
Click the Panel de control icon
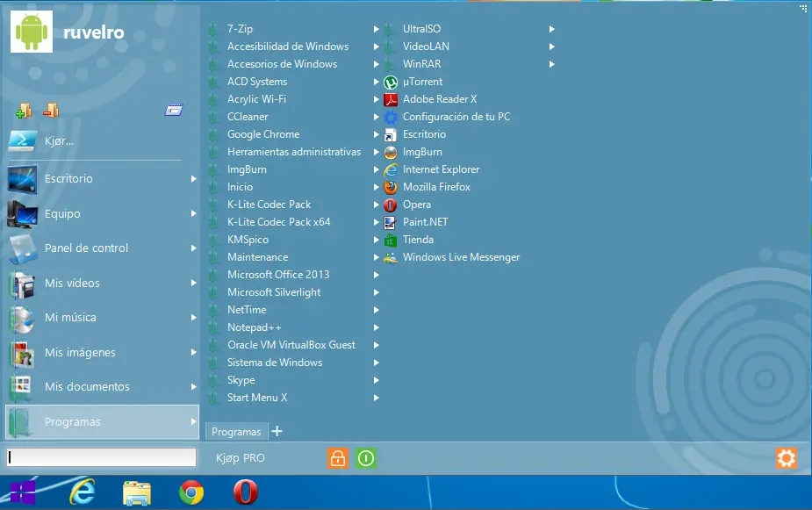pos(22,248)
